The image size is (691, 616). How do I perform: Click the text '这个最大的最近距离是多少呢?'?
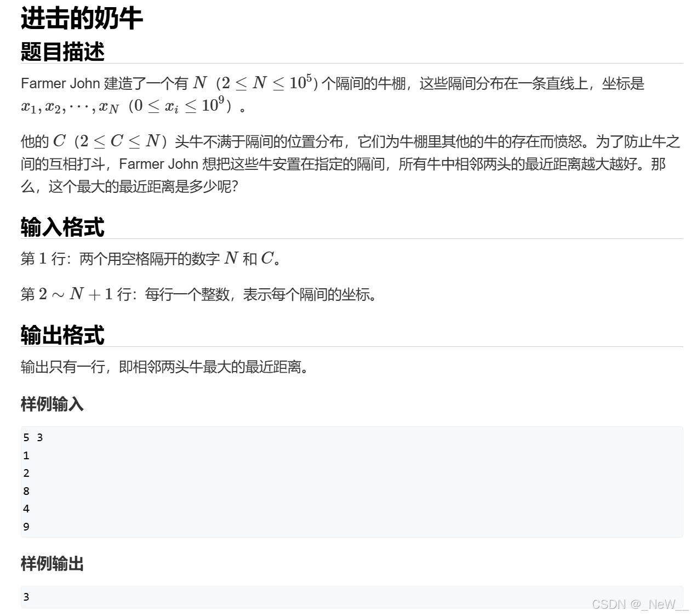(x=143, y=186)
